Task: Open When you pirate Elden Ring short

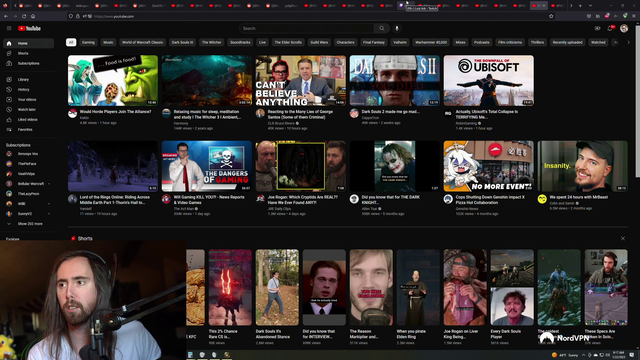Action: pyautogui.click(x=418, y=287)
